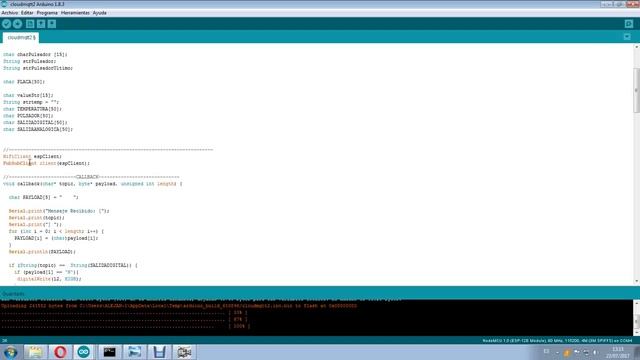
Task: Click the editor vertical scrollbar thumb
Action: tap(636, 91)
